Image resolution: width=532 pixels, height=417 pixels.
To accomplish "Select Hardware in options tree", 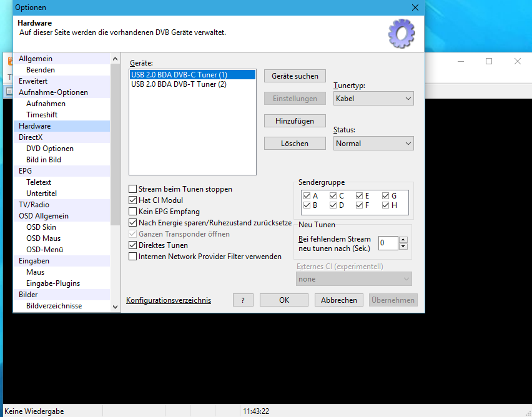I will (x=62, y=126).
